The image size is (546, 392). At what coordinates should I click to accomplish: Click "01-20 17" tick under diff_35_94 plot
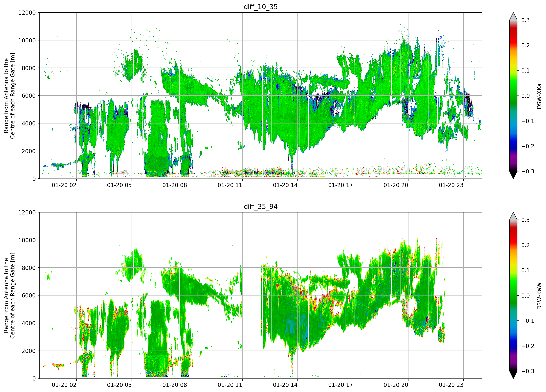(340, 385)
